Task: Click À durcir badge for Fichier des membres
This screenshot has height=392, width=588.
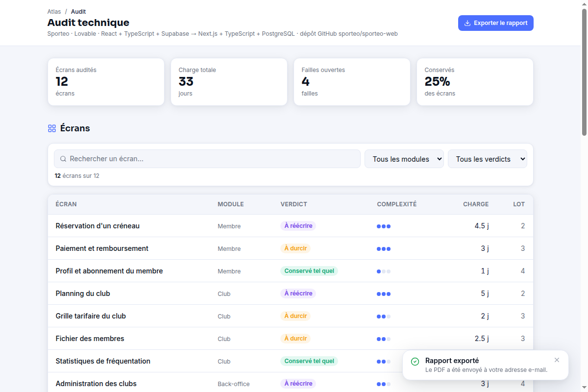Action: (295, 339)
